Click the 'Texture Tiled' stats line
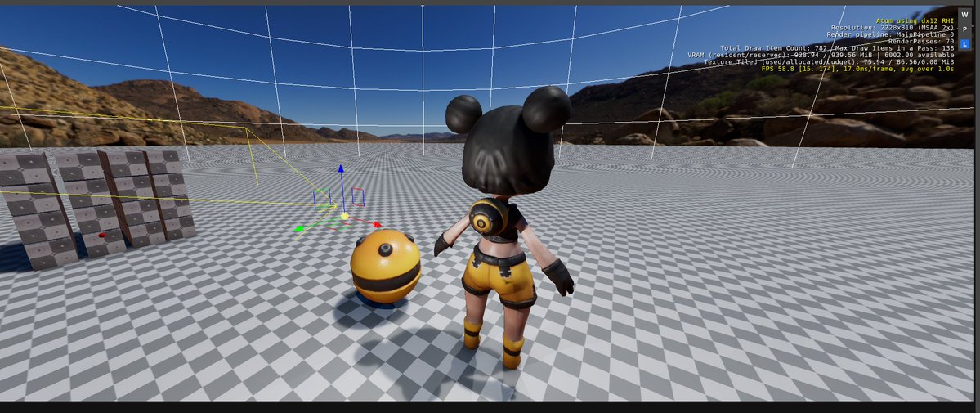980x413 pixels. tap(829, 62)
